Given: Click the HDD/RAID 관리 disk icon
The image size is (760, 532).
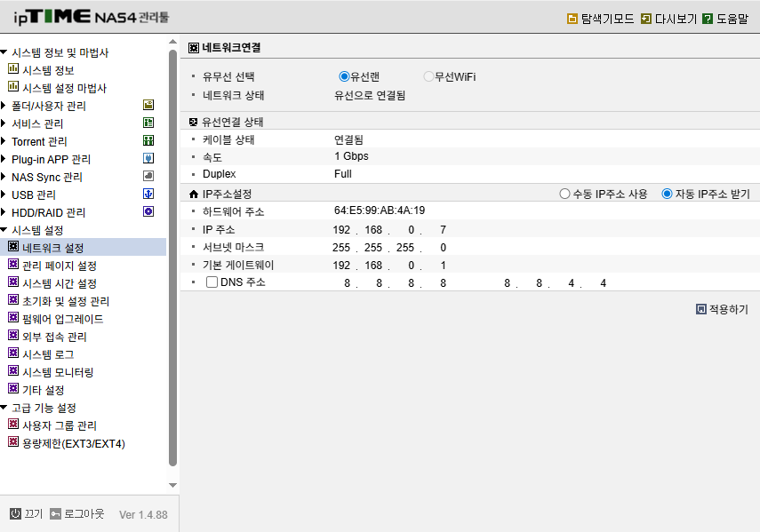Looking at the screenshot, I should point(148,211).
